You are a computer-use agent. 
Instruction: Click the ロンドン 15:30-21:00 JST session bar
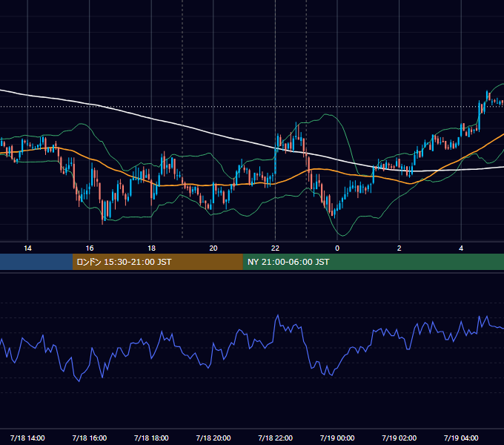pyautogui.click(x=157, y=262)
